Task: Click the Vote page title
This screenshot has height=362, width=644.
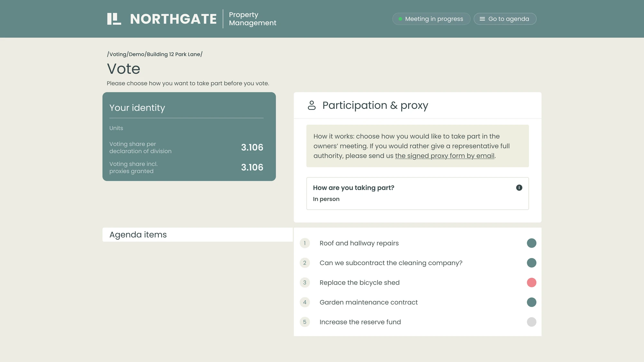Action: (x=124, y=69)
